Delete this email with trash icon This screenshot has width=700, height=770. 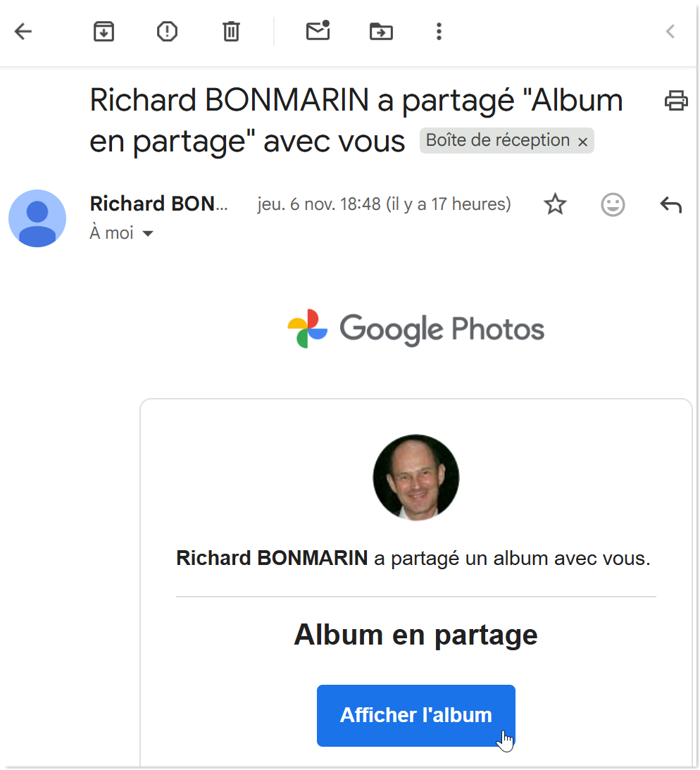(x=231, y=31)
